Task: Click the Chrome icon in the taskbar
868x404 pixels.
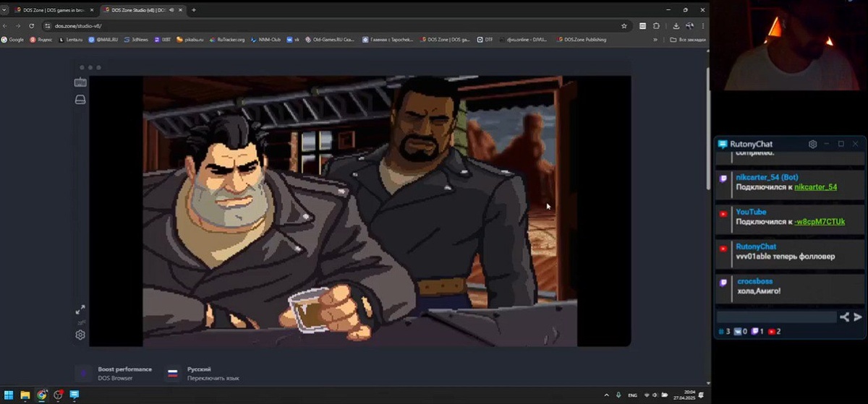Action: pyautogui.click(x=42, y=395)
